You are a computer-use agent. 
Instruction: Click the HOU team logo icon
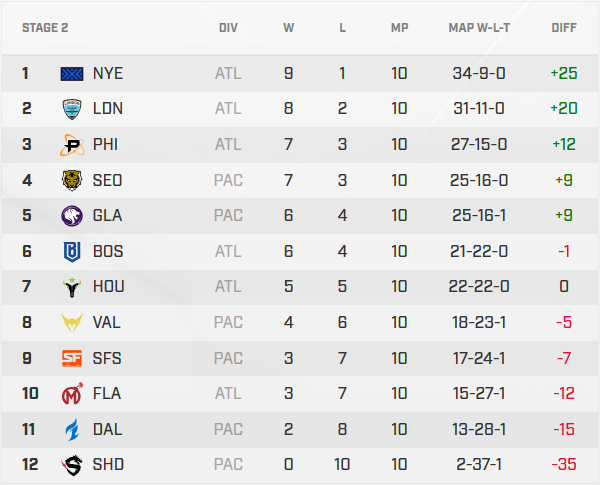pos(73,286)
